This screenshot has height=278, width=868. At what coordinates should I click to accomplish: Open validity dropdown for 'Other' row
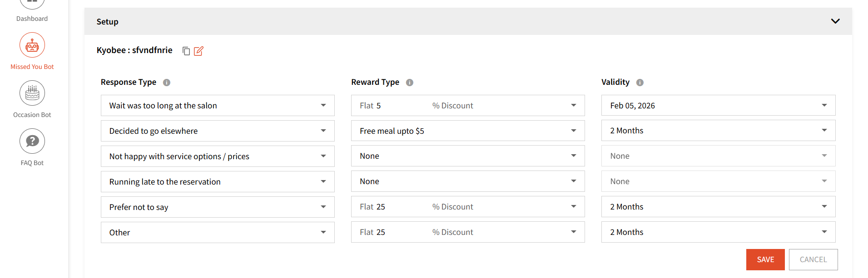[719, 232]
